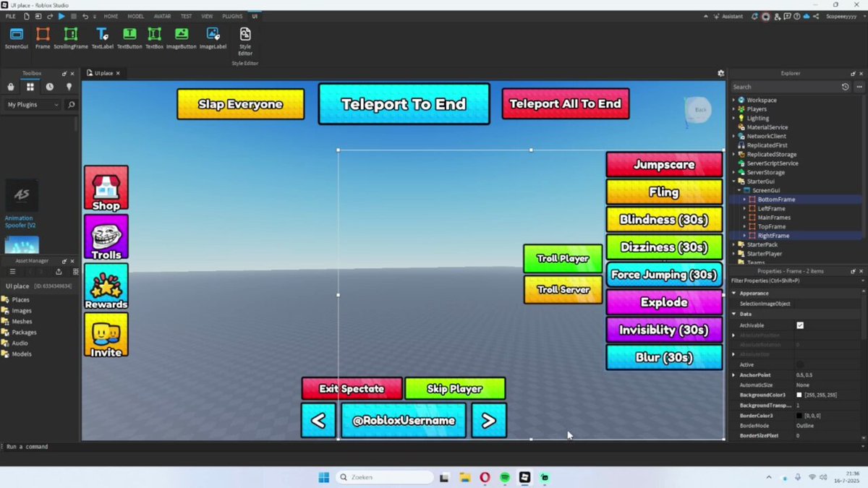Open the My Plugins dropdown
Image resolution: width=868 pixels, height=488 pixels.
pyautogui.click(x=33, y=105)
